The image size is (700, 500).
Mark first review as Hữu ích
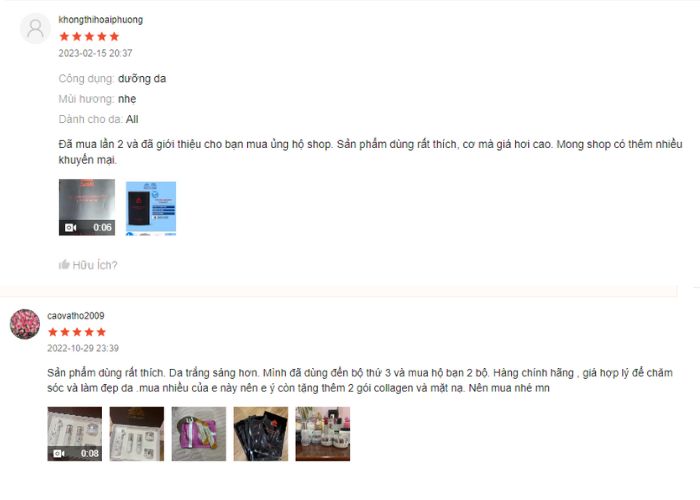coord(88,265)
